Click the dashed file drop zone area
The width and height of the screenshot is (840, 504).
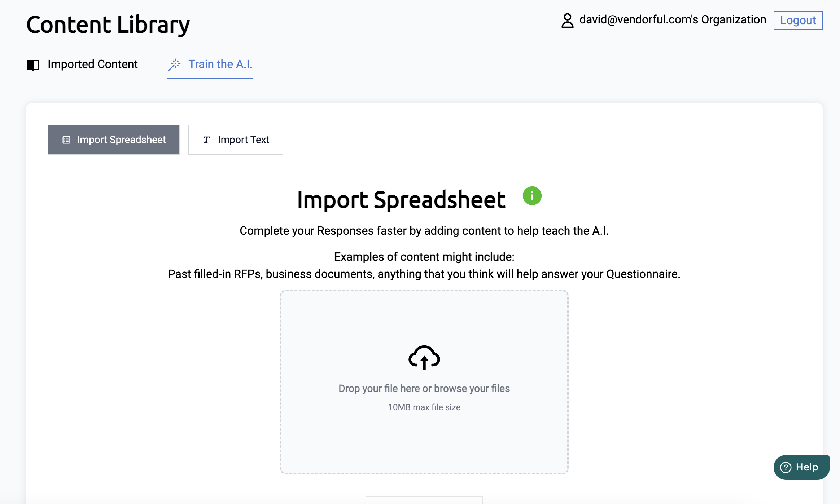(x=424, y=443)
